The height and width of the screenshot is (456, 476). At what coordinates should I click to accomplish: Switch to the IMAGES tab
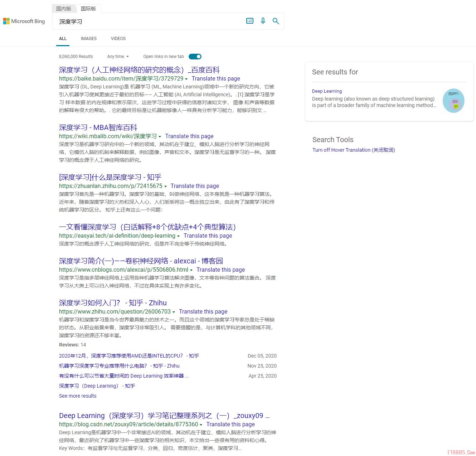[x=88, y=38]
